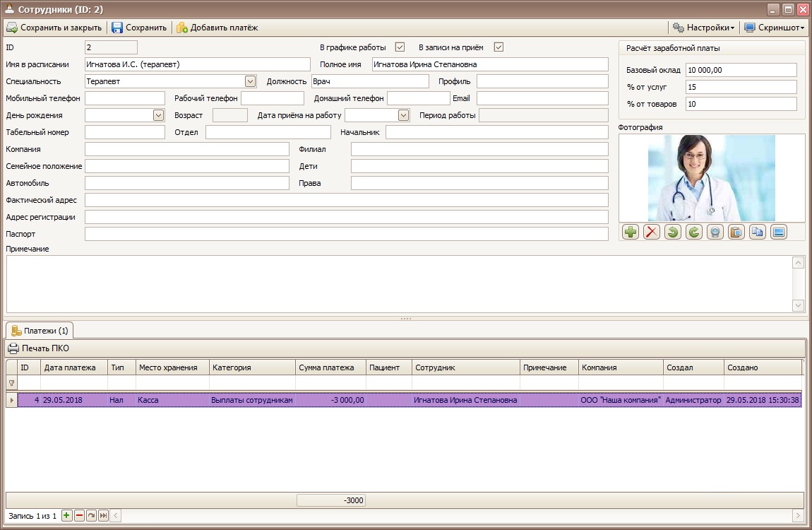Image resolution: width=812 pixels, height=530 pixels.
Task: Click the screen image icon under the photo
Action: point(779,232)
